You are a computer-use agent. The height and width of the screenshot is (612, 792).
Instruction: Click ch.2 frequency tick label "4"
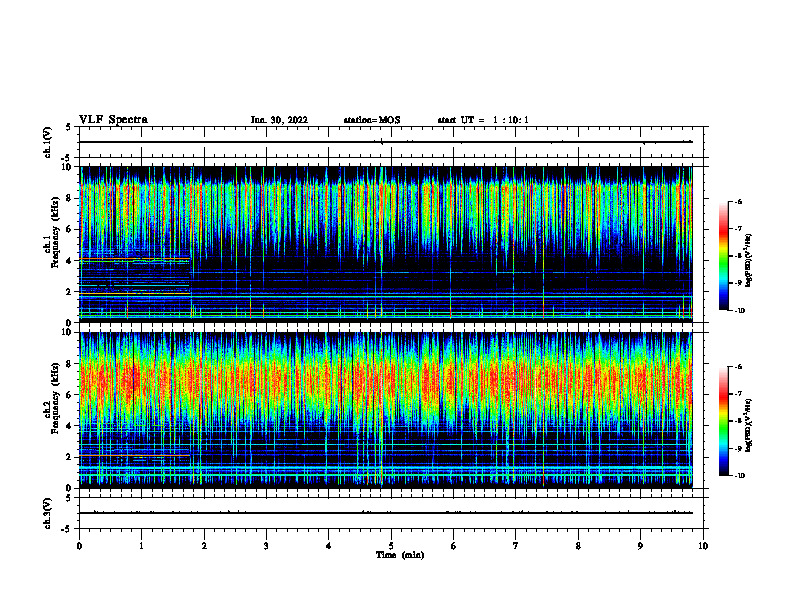(x=70, y=426)
